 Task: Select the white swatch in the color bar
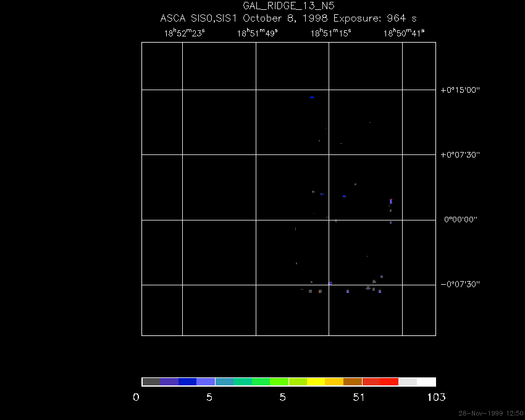tap(426, 382)
